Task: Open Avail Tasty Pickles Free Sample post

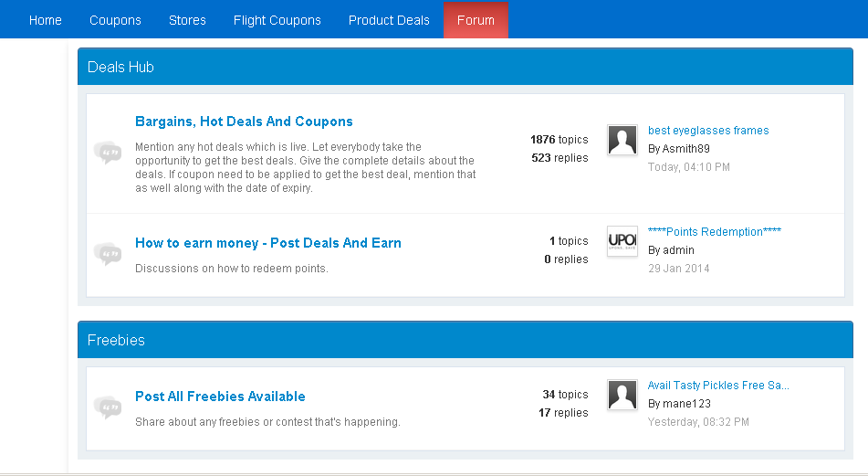Action: click(x=717, y=386)
